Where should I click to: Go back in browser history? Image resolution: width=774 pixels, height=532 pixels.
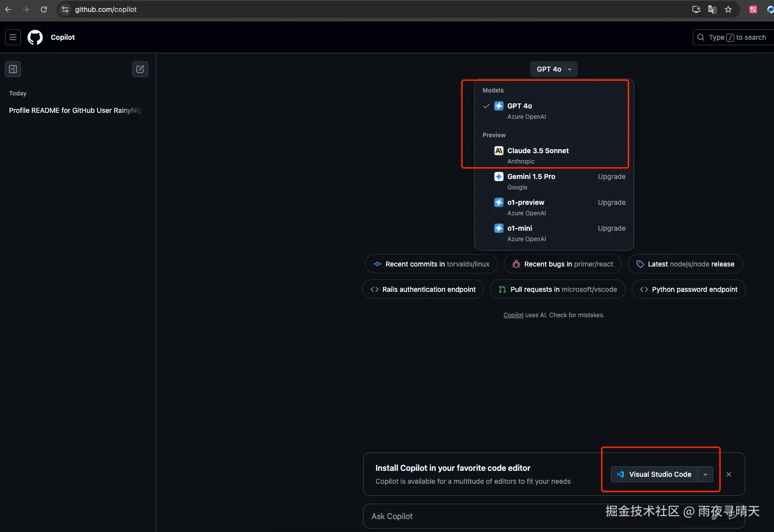[8, 9]
